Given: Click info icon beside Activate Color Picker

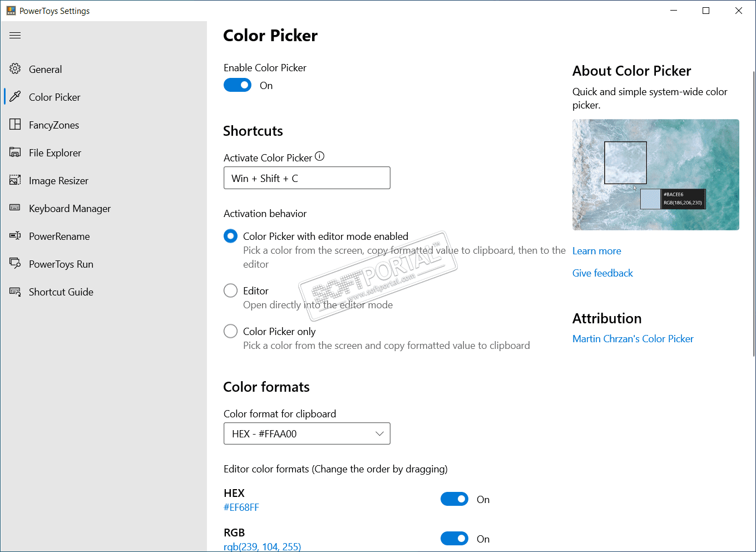Looking at the screenshot, I should pyautogui.click(x=319, y=157).
